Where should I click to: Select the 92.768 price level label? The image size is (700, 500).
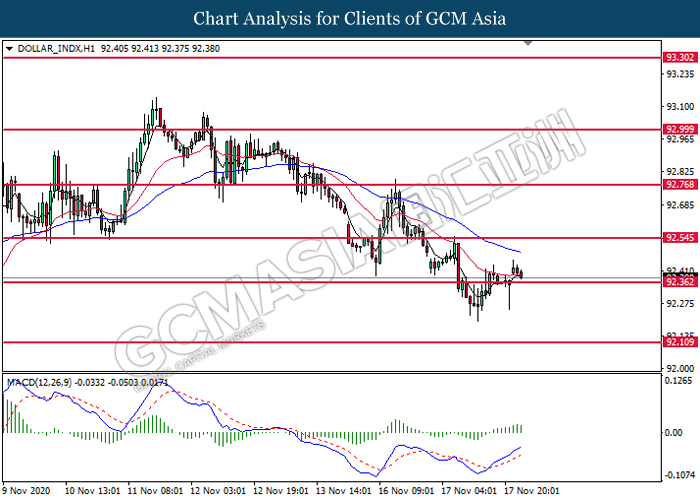coord(680,184)
